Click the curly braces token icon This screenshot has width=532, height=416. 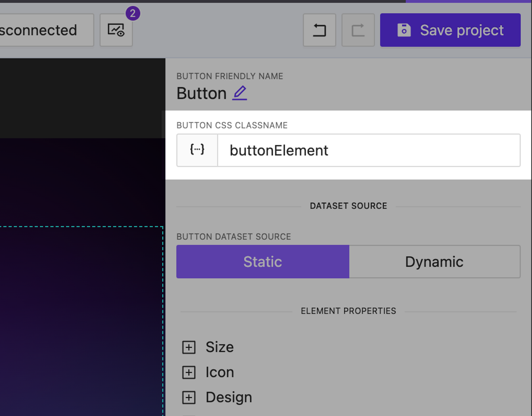tap(197, 150)
